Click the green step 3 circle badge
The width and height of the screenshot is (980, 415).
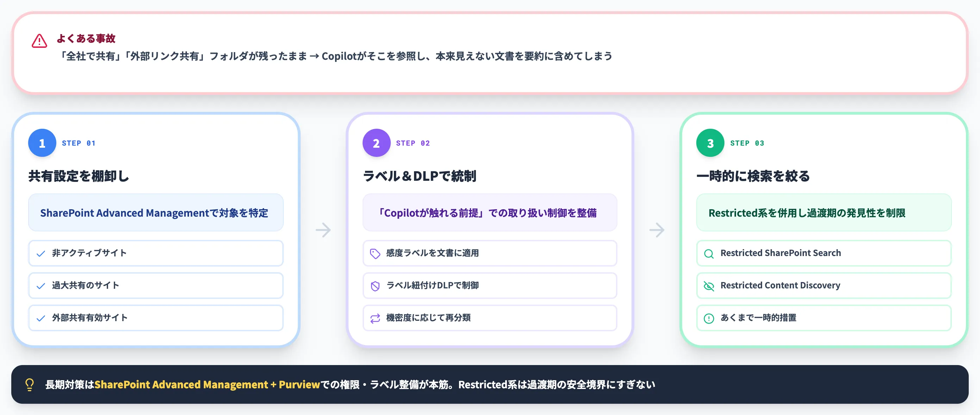[x=710, y=143]
